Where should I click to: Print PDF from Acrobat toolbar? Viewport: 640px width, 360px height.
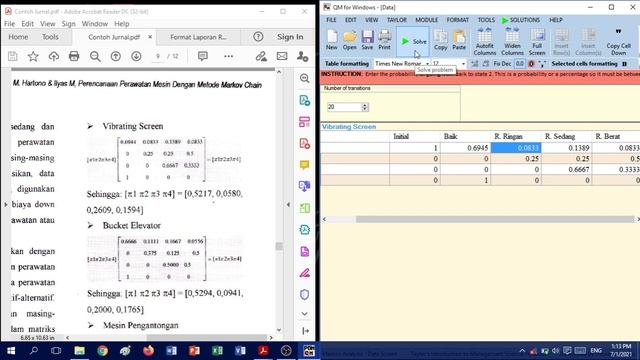[74, 56]
